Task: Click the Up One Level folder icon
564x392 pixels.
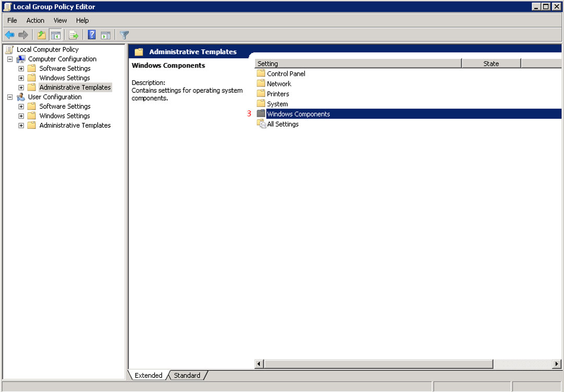Action: pyautogui.click(x=42, y=35)
